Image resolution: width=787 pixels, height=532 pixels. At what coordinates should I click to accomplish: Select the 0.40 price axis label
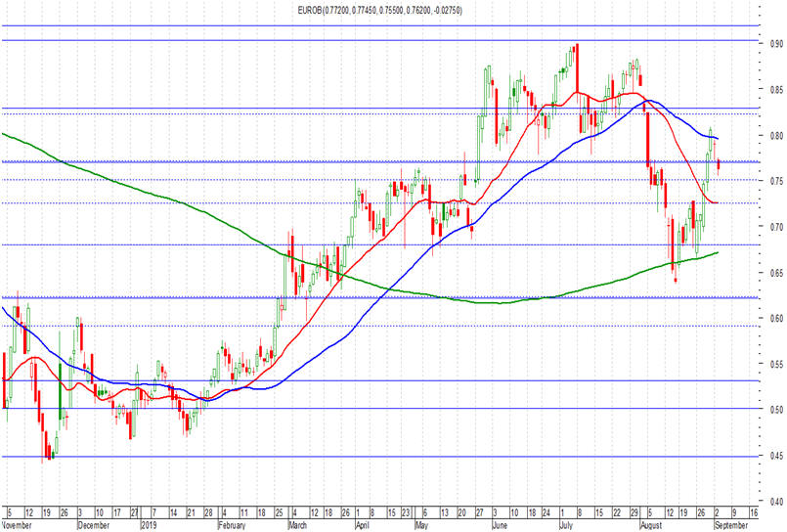[x=776, y=501]
